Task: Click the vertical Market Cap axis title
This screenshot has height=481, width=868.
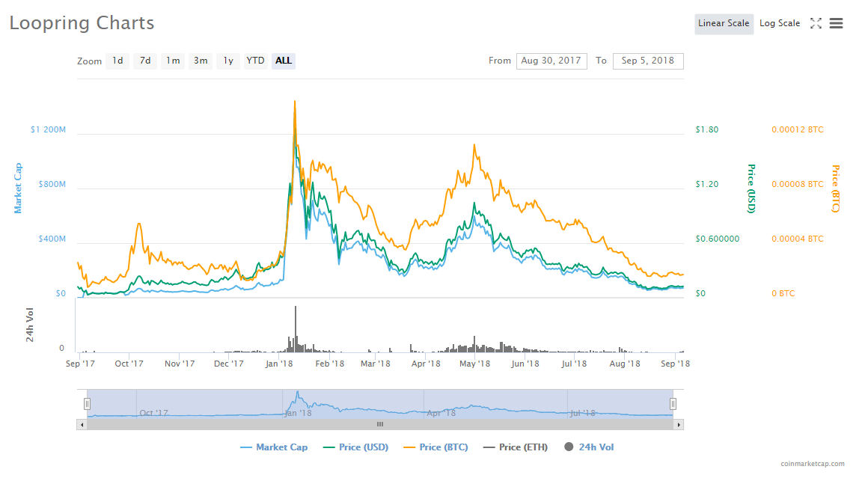Action: click(x=18, y=189)
